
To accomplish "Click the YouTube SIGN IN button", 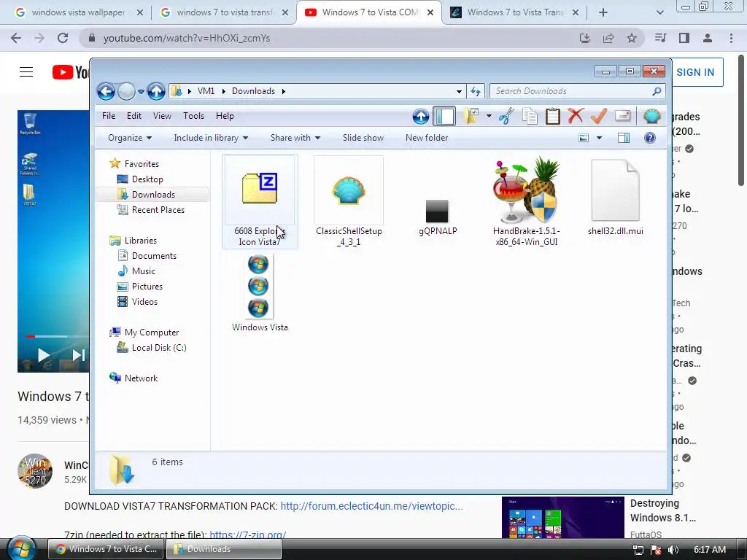I will tap(695, 72).
